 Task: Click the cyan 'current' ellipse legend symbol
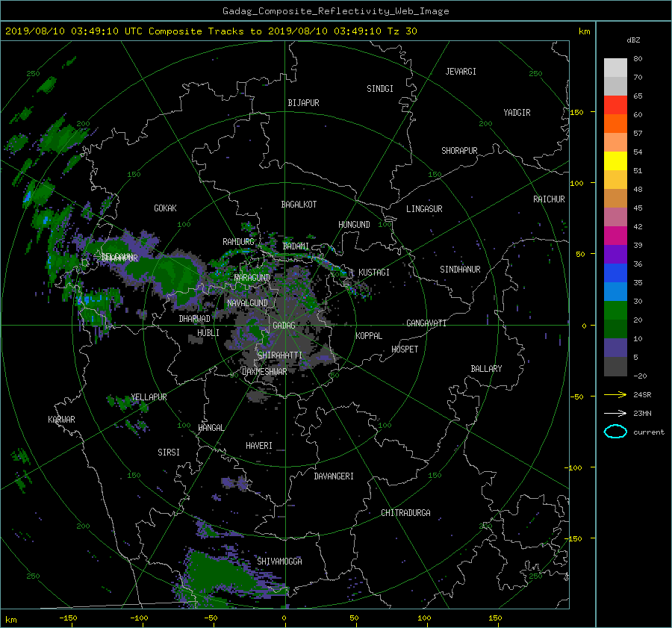(615, 432)
